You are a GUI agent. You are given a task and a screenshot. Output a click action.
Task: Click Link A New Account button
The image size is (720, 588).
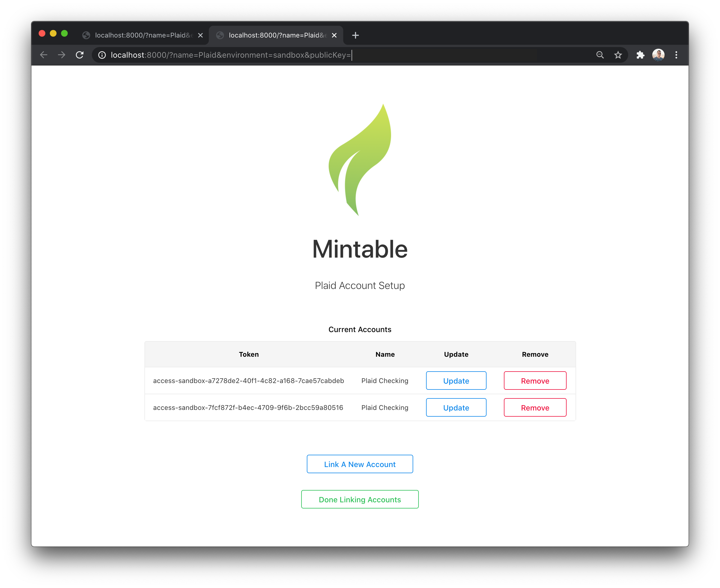click(x=360, y=464)
